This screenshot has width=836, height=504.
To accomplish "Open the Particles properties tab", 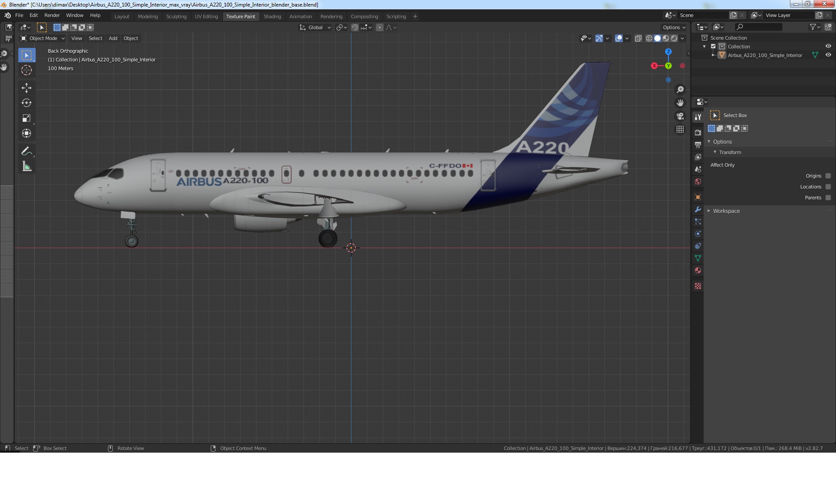I will [698, 222].
